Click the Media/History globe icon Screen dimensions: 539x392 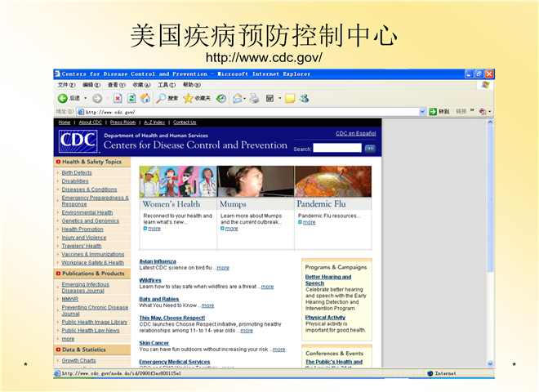[x=221, y=99]
